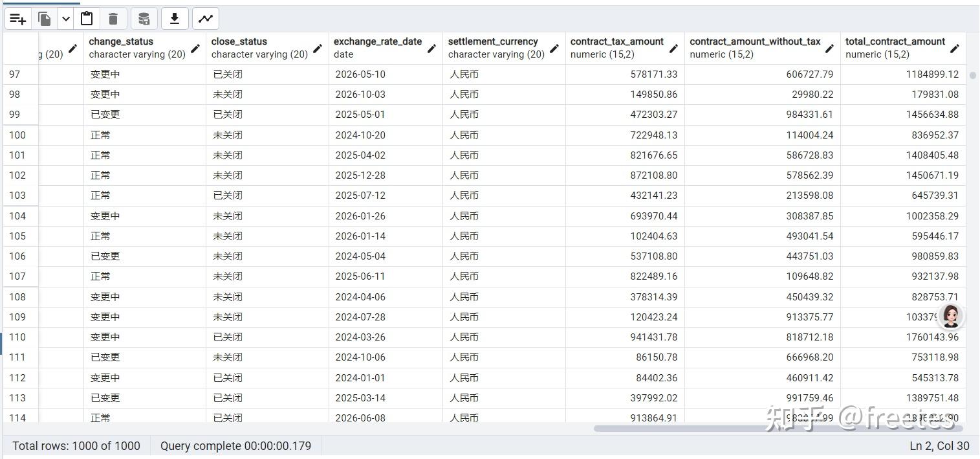Click the cell with date 2025-12-28
Image resolution: width=980 pixels, height=459 pixels.
360,175
